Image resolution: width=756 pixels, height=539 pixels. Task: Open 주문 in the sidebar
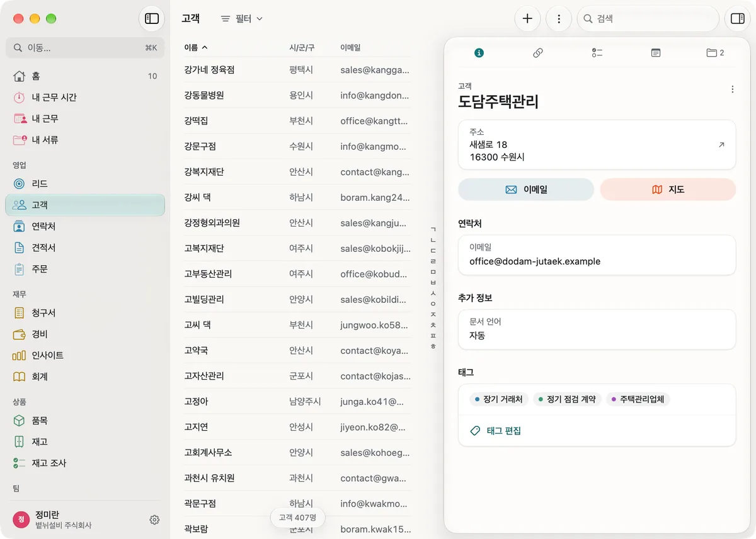[85, 269]
